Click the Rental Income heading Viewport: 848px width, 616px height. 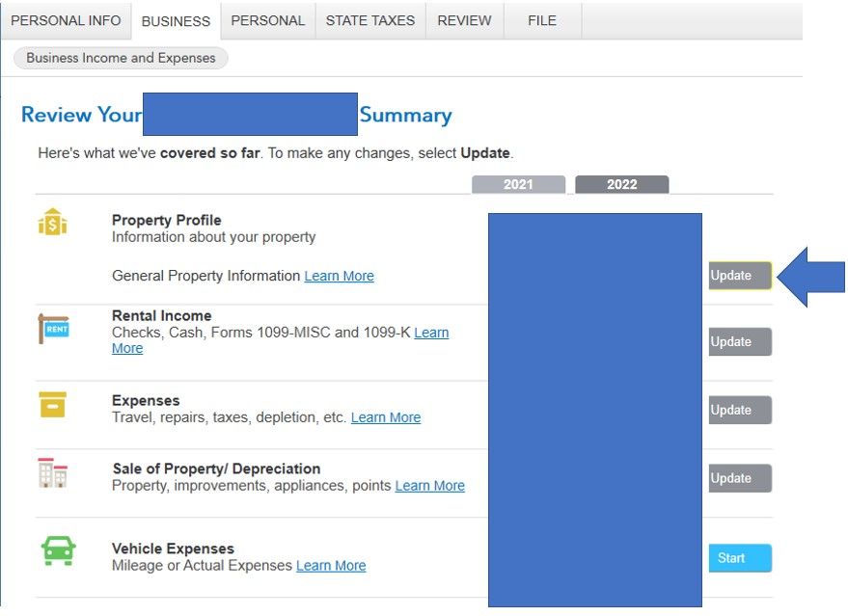(162, 315)
